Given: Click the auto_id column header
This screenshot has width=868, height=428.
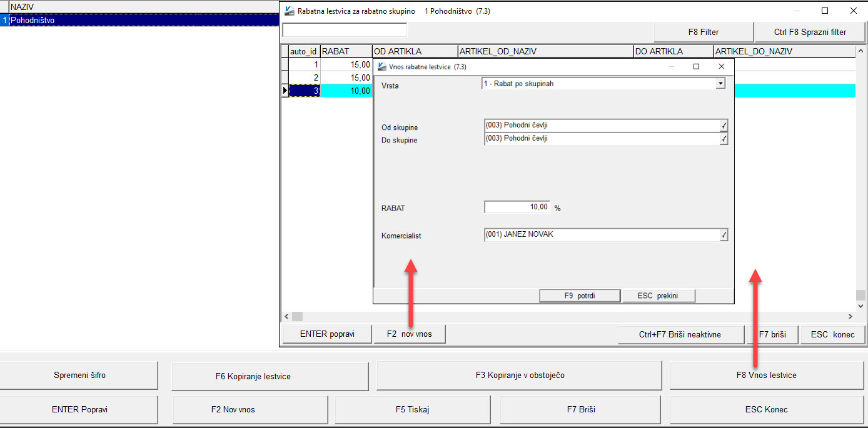Looking at the screenshot, I should pos(304,51).
